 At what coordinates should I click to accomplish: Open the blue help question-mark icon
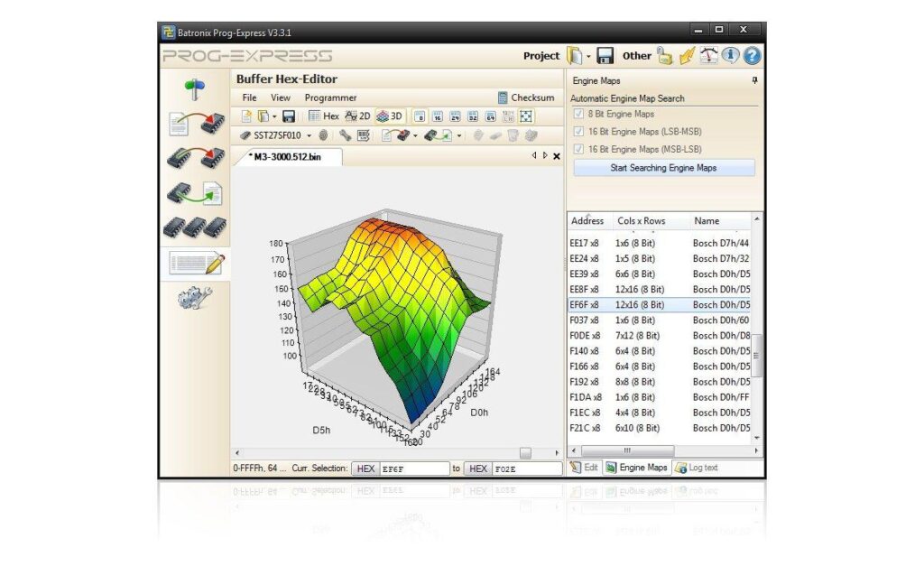point(752,56)
